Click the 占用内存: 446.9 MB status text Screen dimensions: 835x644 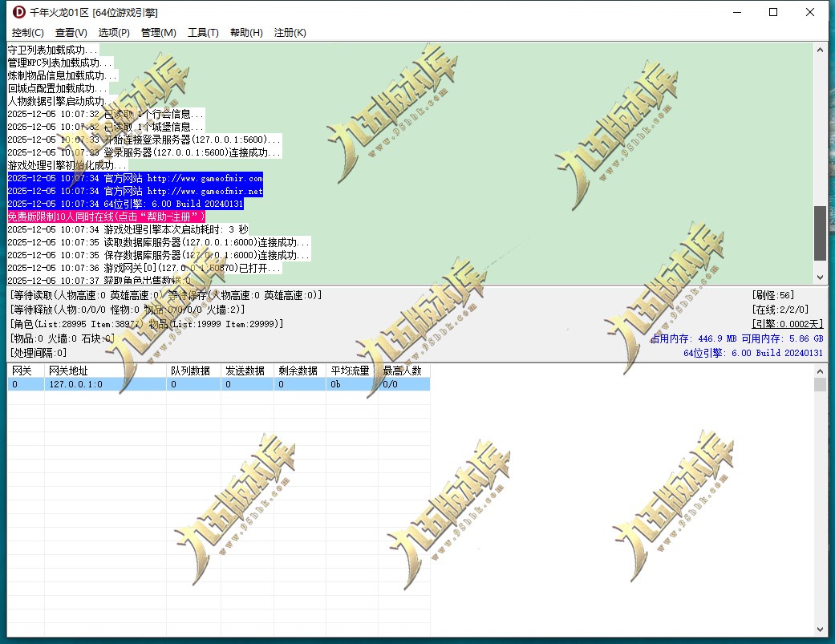[693, 338]
